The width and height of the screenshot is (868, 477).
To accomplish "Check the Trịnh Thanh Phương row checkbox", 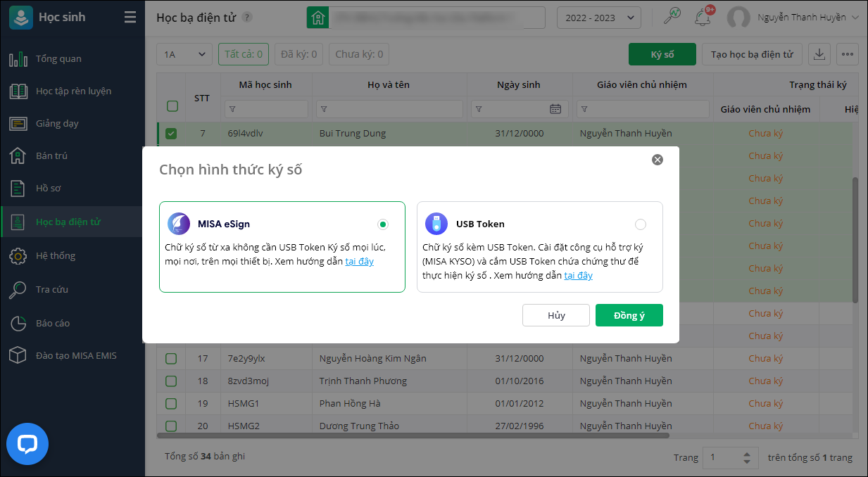I will point(171,381).
